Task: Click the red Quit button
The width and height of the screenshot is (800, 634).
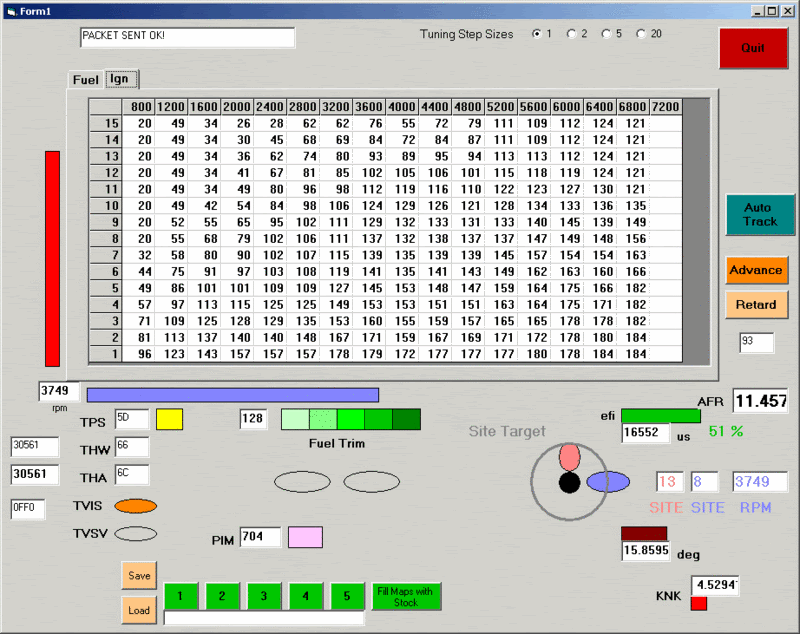Action: click(x=754, y=48)
